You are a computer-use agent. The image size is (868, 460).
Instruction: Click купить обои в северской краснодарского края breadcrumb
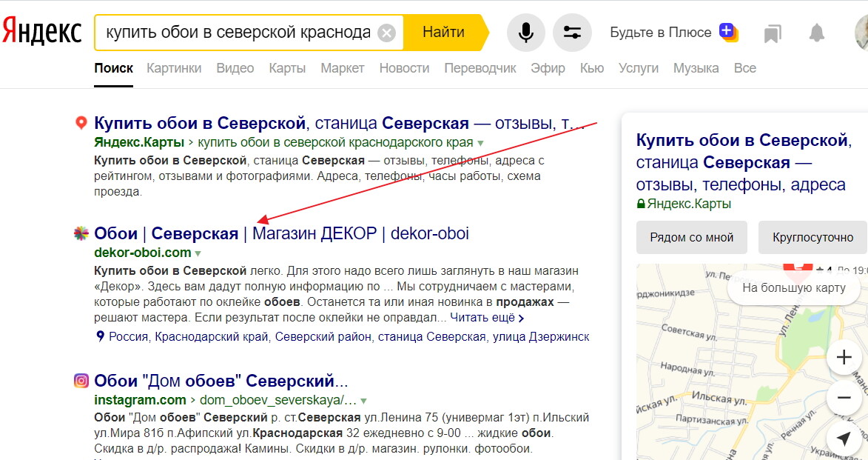coord(335,142)
